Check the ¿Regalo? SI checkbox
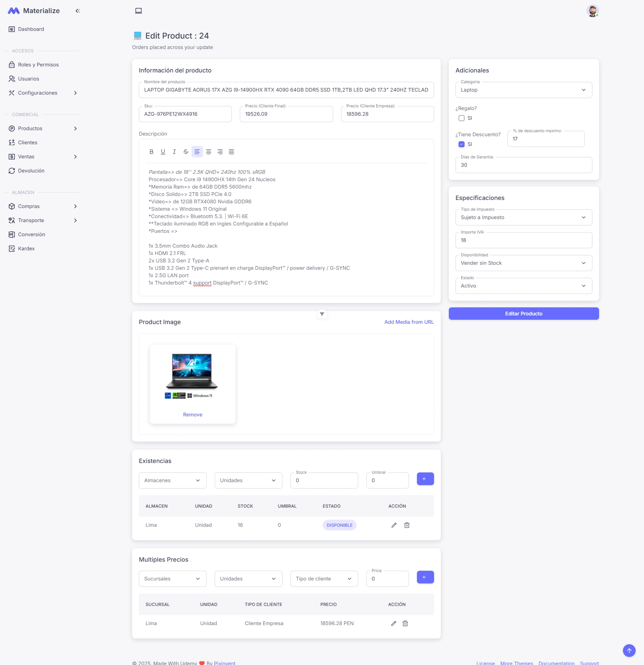The height and width of the screenshot is (665, 644). [x=461, y=118]
